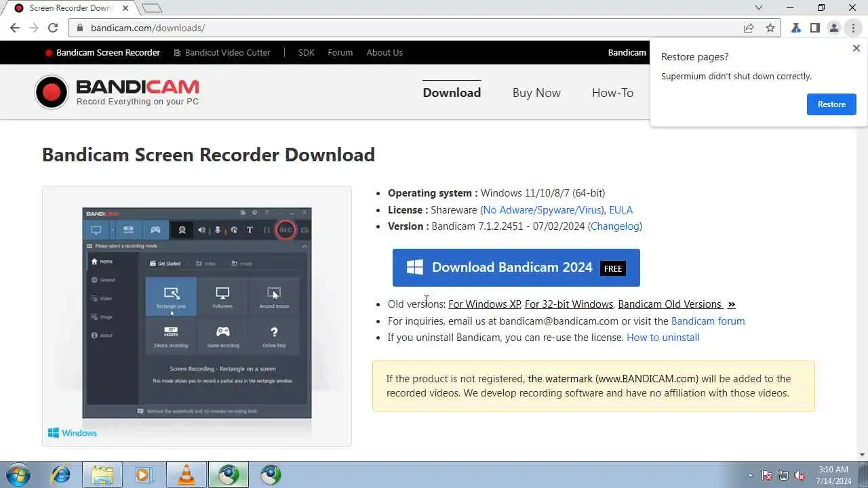Go to the Forum page
Screen dimensions: 868x488
(340, 52)
